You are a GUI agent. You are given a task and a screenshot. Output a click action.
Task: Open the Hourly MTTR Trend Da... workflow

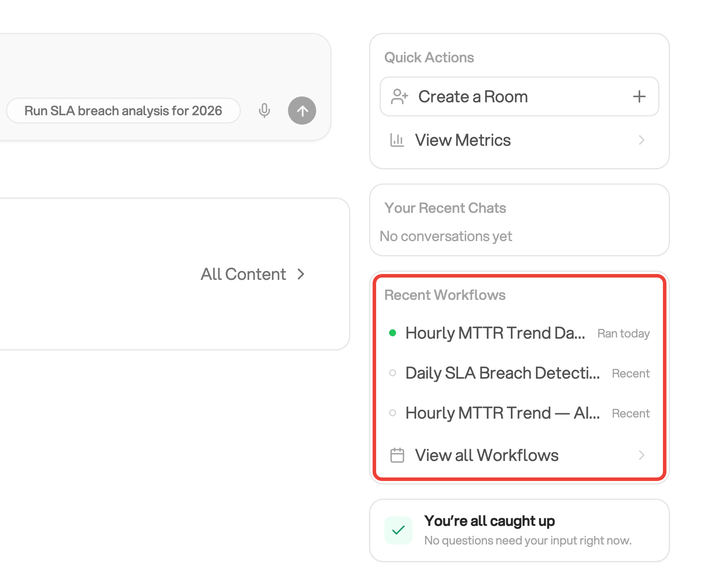click(x=520, y=333)
